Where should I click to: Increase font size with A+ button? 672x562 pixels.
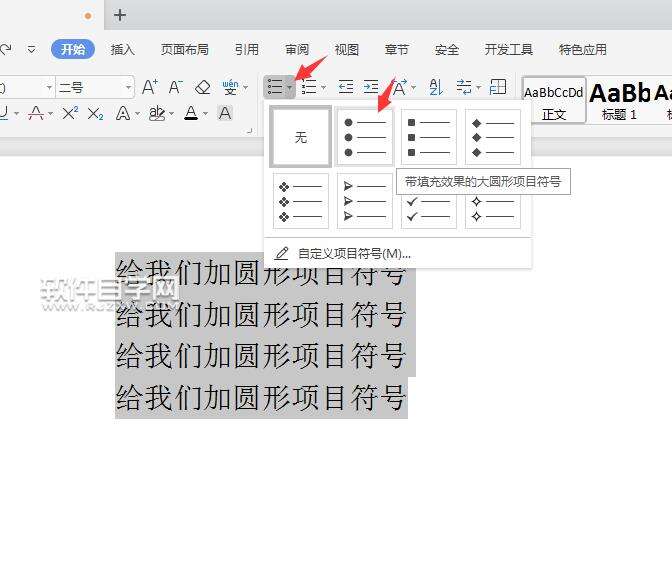coord(150,87)
